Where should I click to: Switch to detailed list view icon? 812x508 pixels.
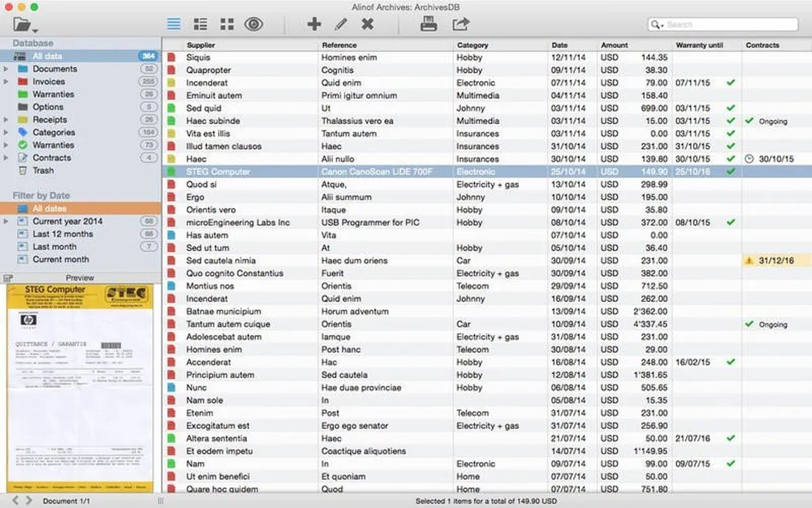(x=200, y=24)
